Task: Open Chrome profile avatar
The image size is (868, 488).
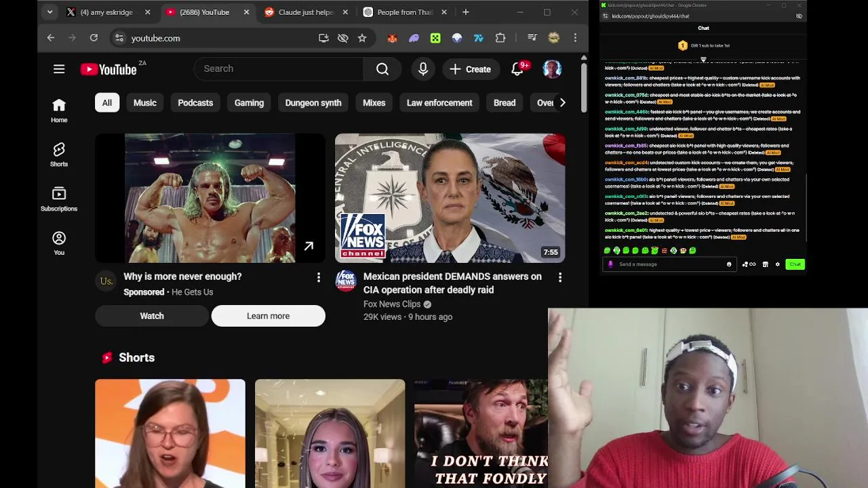Action: click(554, 38)
